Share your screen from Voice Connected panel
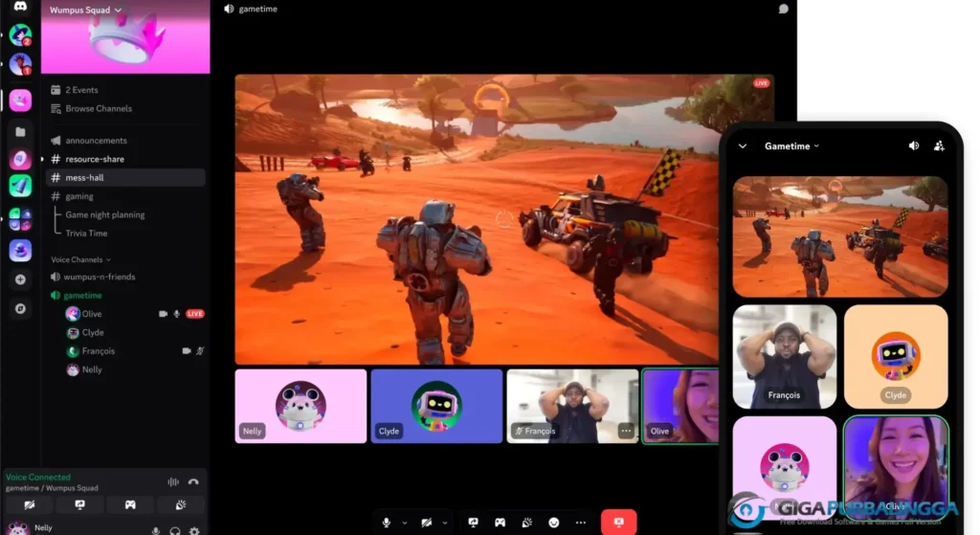This screenshot has width=980, height=535. click(x=80, y=504)
